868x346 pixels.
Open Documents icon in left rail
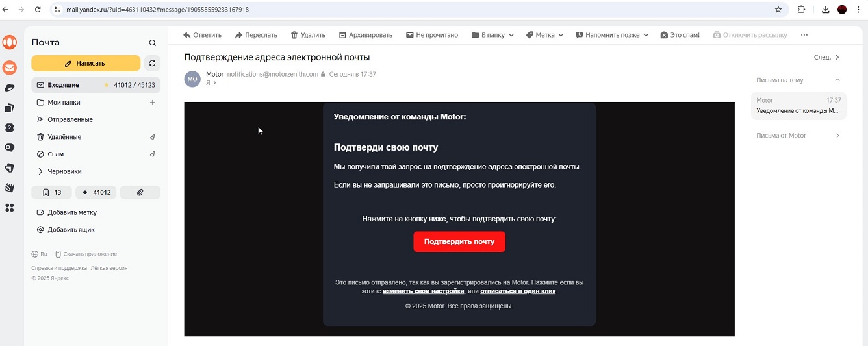(10, 108)
